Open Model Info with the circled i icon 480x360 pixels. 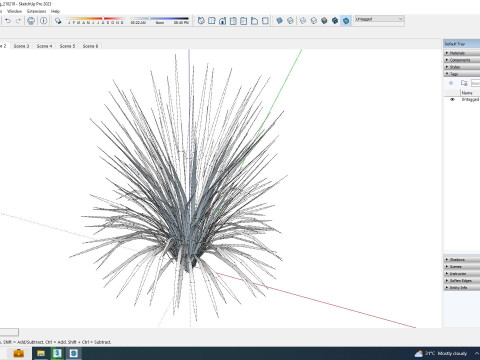point(44,21)
